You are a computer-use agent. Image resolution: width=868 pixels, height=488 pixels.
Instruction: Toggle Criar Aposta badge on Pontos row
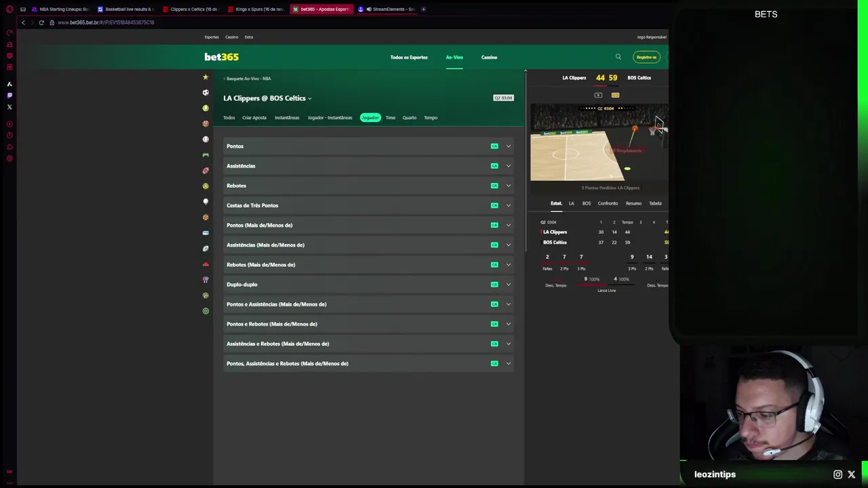coord(494,146)
